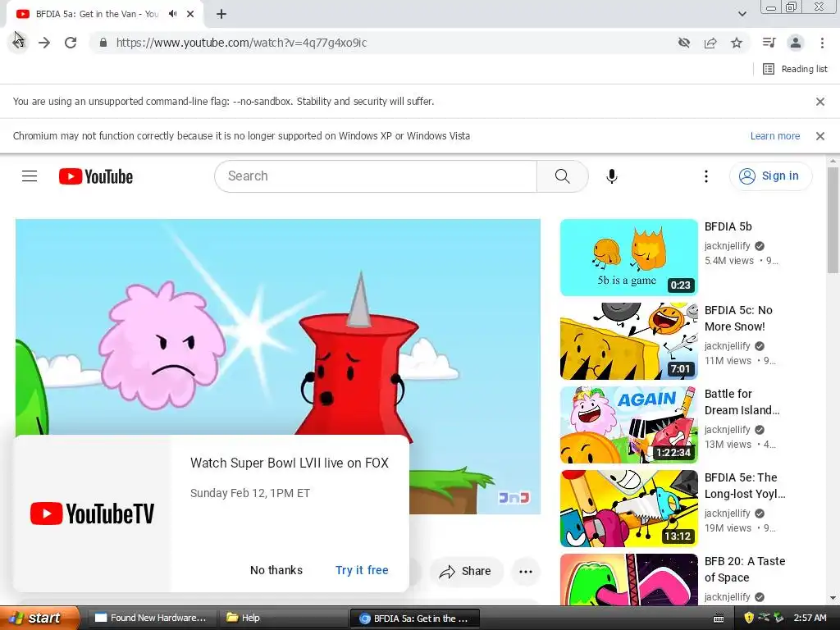The image size is (840, 630).
Task: Open Chromium three-dot menu
Action: (x=822, y=43)
